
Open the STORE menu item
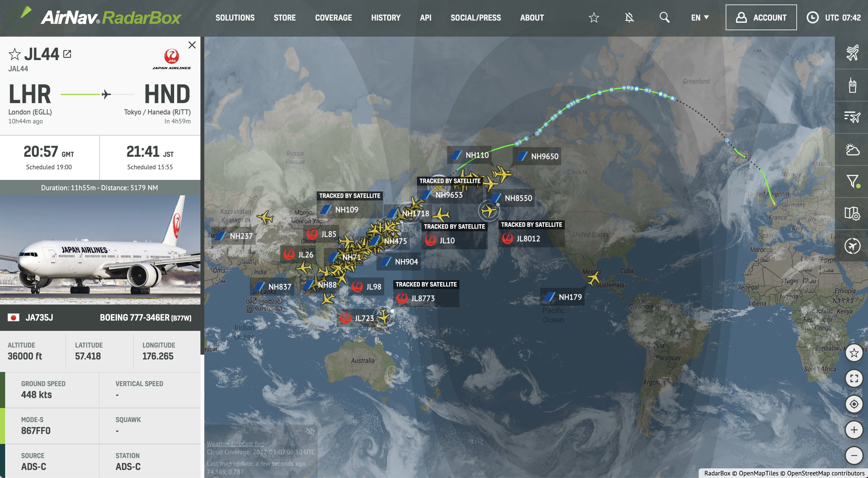click(x=284, y=18)
